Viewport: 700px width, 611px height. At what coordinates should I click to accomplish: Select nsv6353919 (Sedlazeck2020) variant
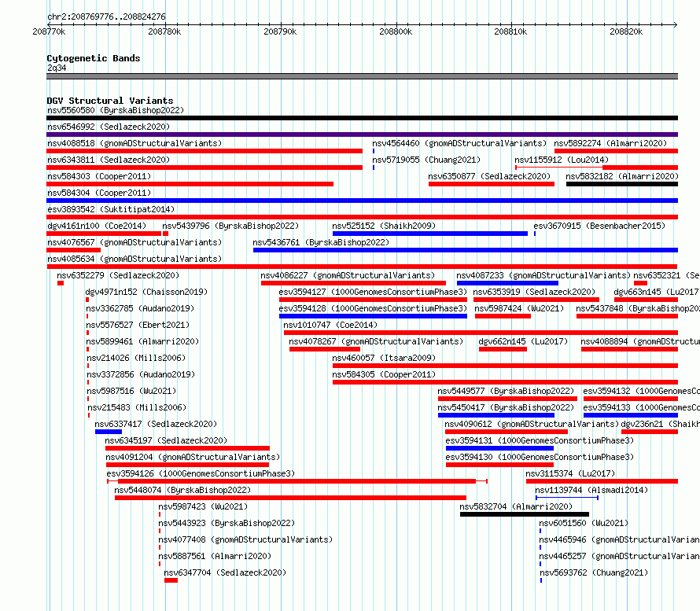[536, 300]
